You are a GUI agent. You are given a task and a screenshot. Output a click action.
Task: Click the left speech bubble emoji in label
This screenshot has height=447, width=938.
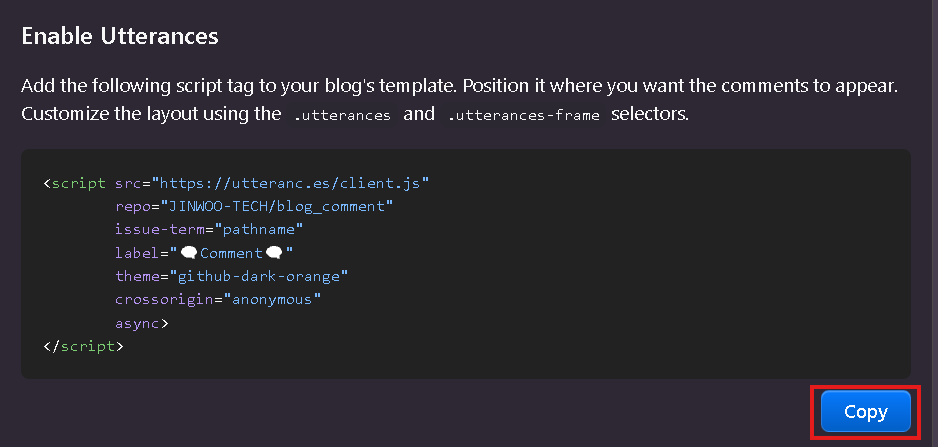tap(189, 253)
